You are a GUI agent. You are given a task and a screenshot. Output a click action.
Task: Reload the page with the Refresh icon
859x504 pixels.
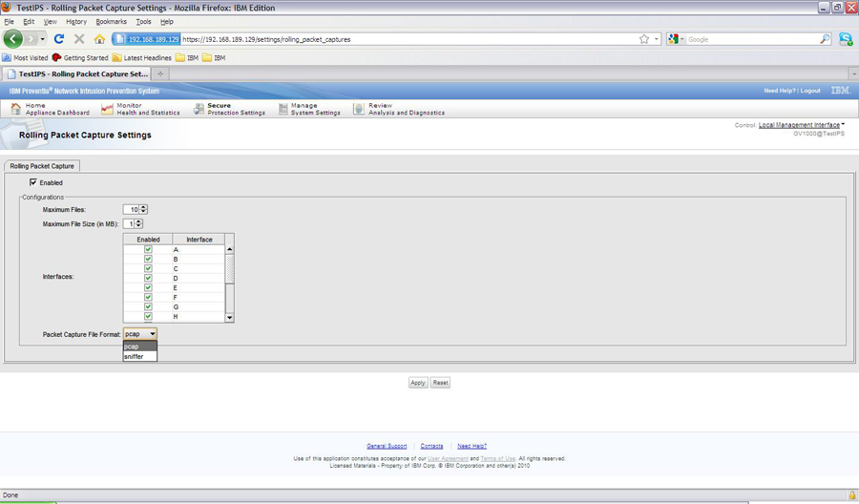(59, 39)
